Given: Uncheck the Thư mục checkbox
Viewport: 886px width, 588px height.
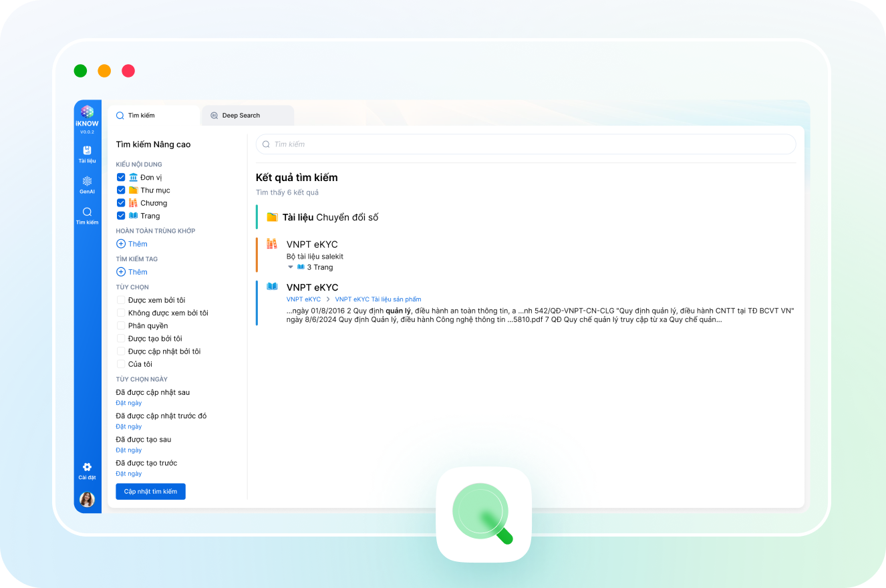Looking at the screenshot, I should pos(121,190).
